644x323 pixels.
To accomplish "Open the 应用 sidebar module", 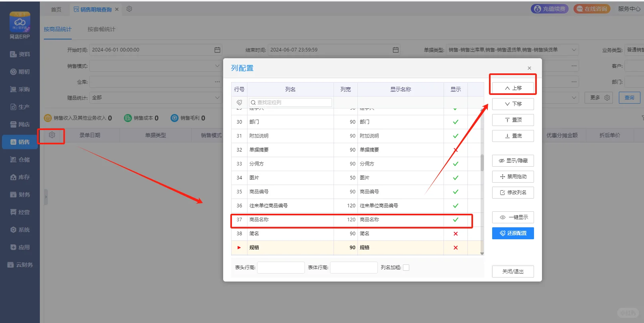I will click(20, 247).
